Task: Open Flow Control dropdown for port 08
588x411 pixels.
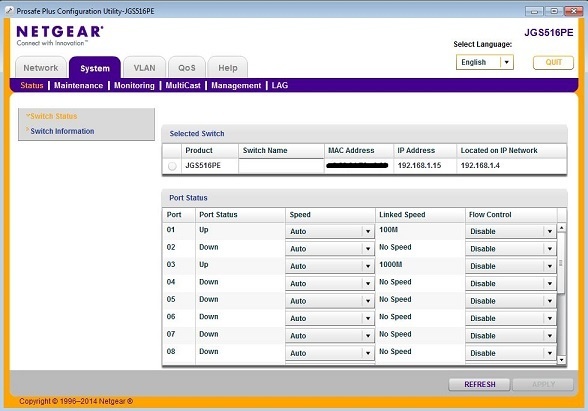Action: [511, 353]
